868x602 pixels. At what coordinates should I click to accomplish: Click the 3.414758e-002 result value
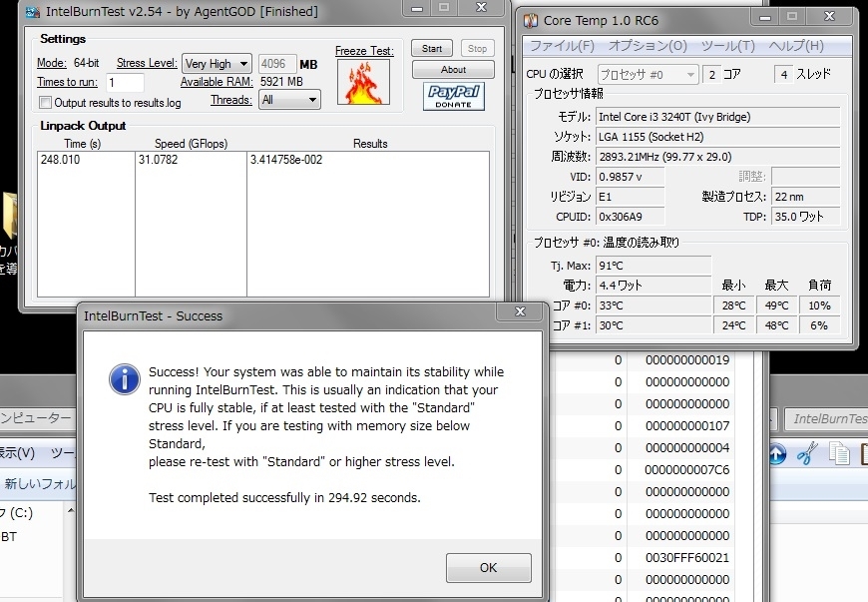click(x=286, y=160)
